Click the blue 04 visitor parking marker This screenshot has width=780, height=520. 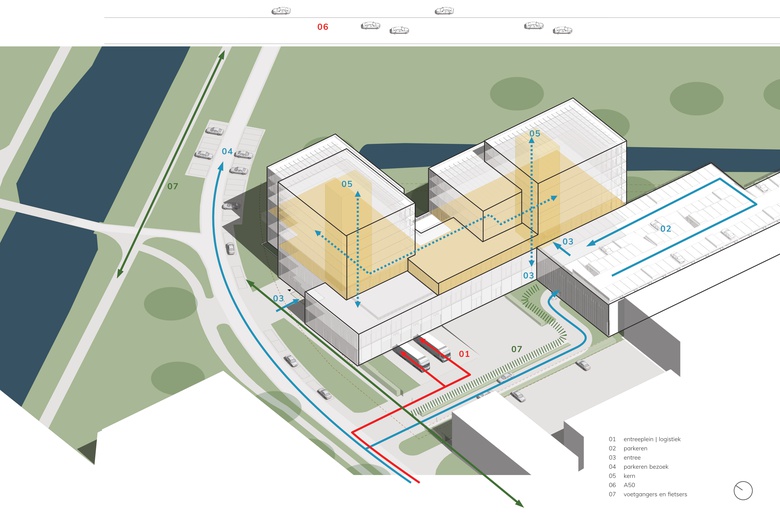pos(227,151)
